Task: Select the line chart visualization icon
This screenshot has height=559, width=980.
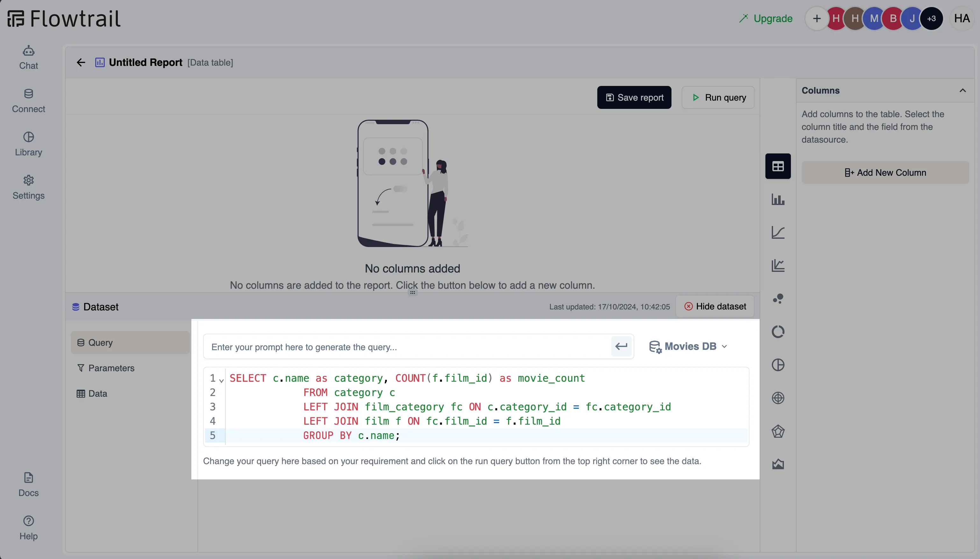Action: (778, 232)
